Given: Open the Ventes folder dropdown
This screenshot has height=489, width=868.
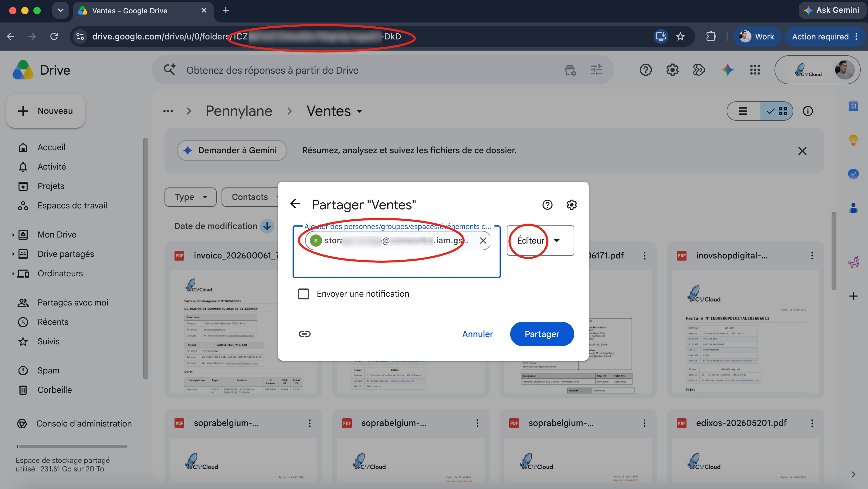Looking at the screenshot, I should [334, 111].
